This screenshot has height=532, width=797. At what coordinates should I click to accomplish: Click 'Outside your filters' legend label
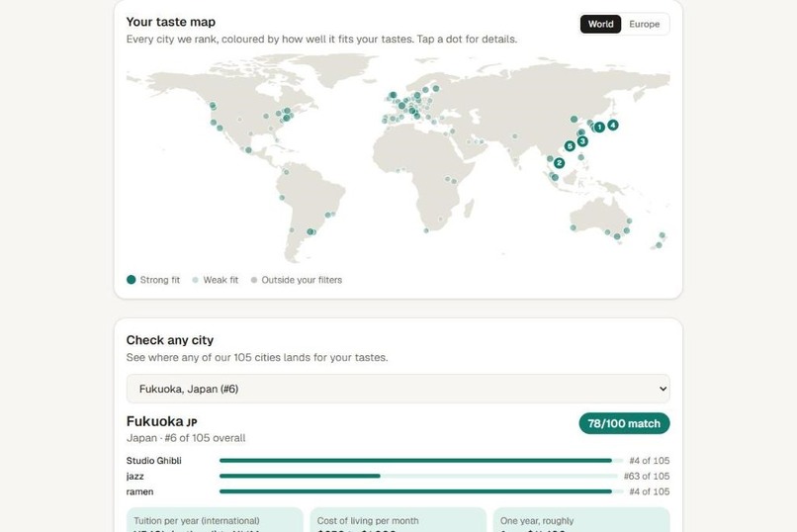tap(302, 280)
